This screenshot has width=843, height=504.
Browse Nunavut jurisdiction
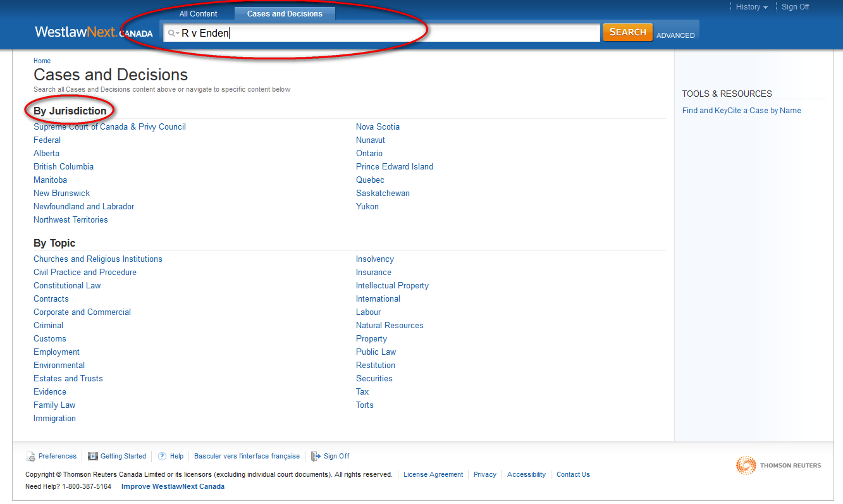click(370, 140)
